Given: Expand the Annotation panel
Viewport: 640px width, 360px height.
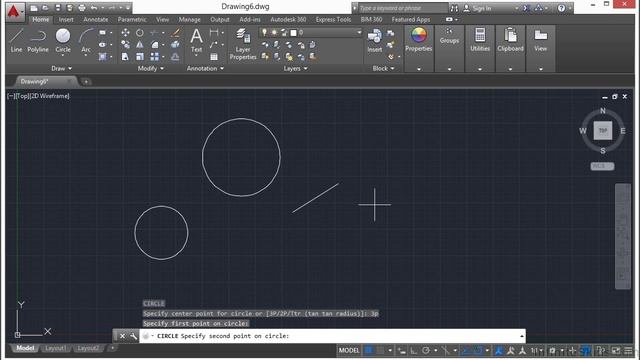Looking at the screenshot, I should 205,69.
